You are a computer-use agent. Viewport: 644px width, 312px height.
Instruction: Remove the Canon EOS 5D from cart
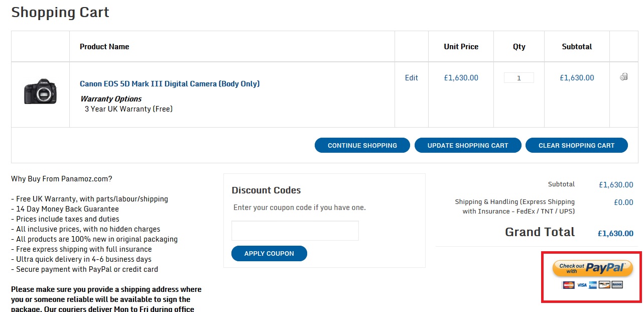pos(624,77)
